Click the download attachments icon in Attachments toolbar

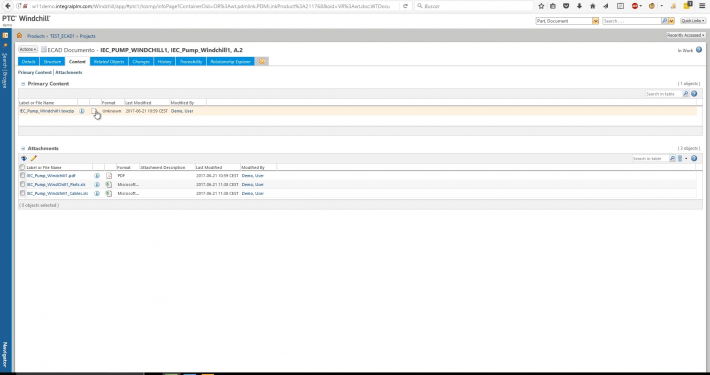coord(24,159)
